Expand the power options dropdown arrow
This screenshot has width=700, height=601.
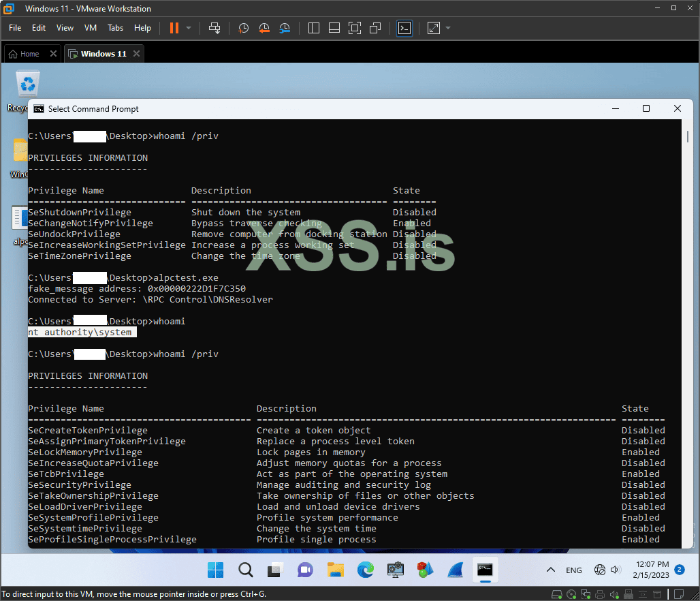point(189,28)
